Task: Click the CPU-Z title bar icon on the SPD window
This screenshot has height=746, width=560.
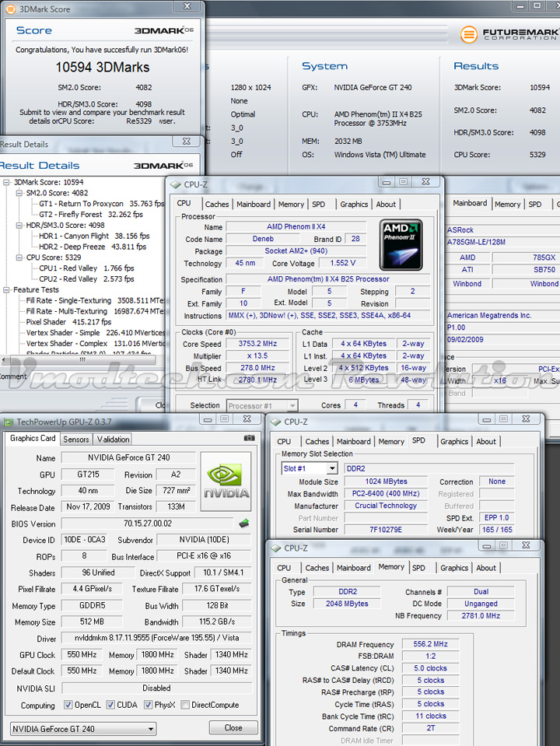Action: tap(275, 422)
